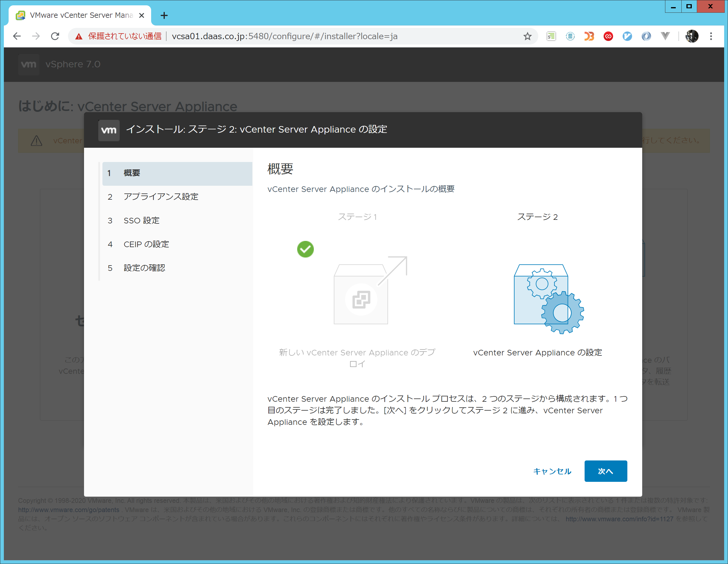Click the browser back arrow
This screenshot has height=564, width=728.
17,36
